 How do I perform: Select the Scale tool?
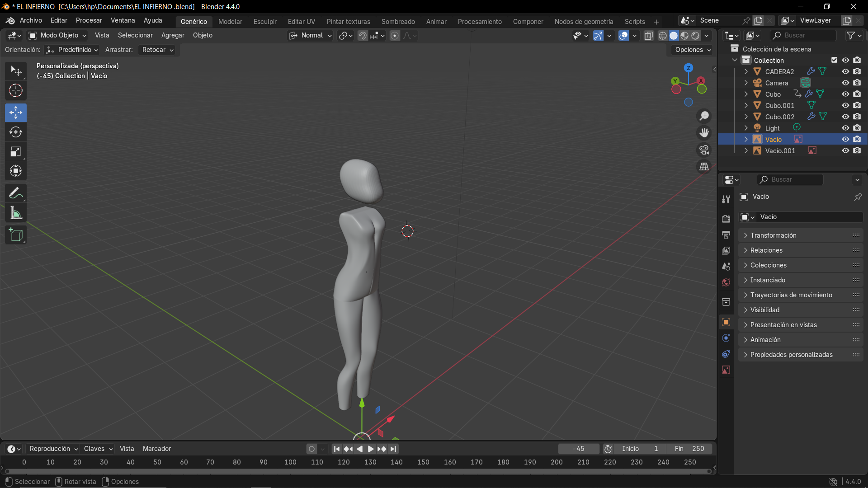coord(16,152)
